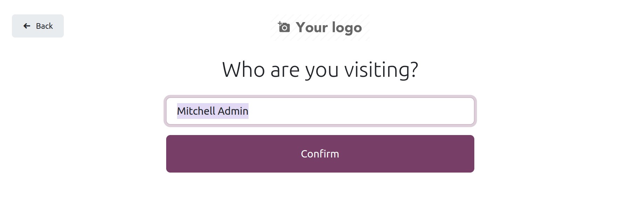Click the word 'you' in the heading

click(322, 70)
